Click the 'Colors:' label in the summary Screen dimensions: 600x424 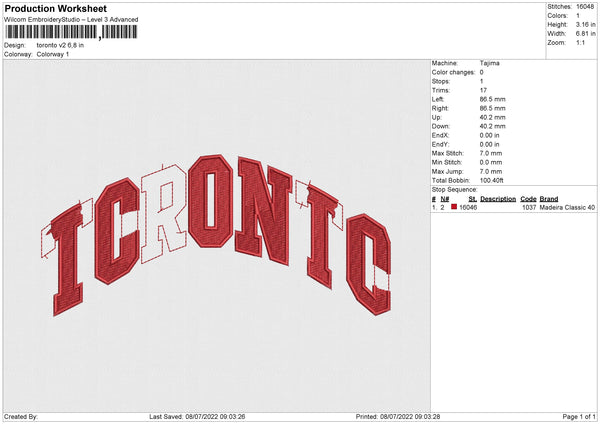coord(558,16)
